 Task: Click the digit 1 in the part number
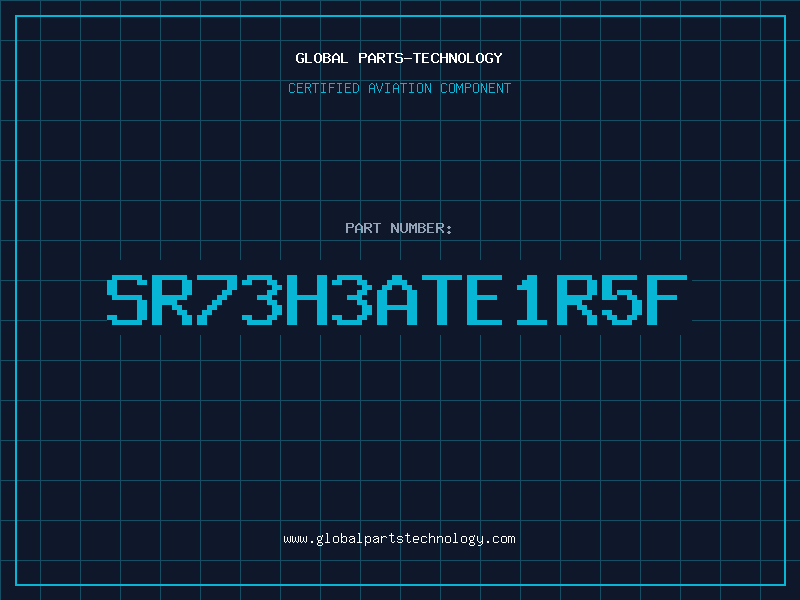[x=531, y=299]
